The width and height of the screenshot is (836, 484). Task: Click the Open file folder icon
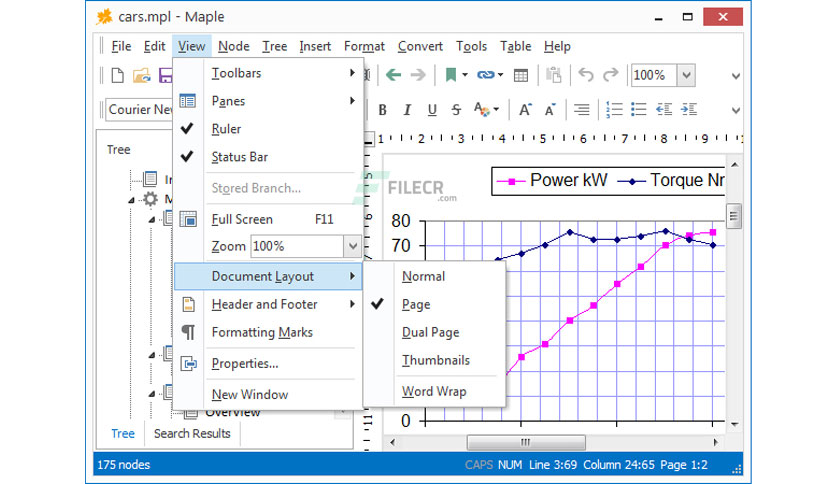pyautogui.click(x=141, y=75)
